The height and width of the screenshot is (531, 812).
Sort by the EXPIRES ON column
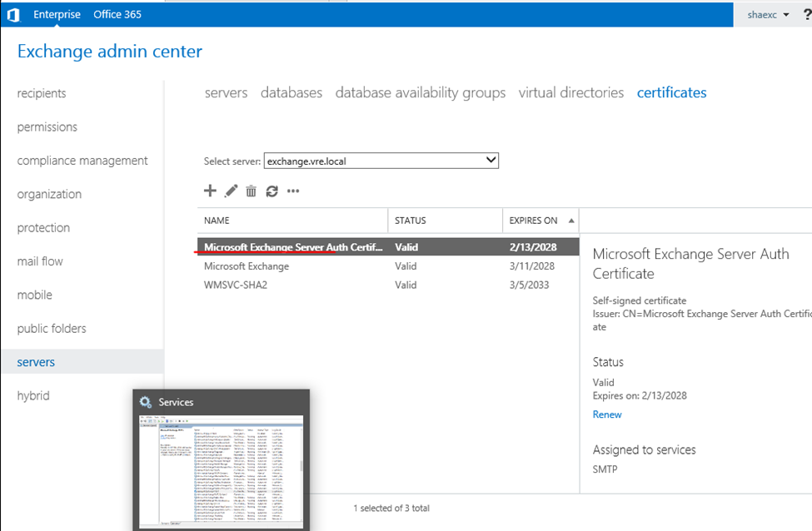point(533,221)
